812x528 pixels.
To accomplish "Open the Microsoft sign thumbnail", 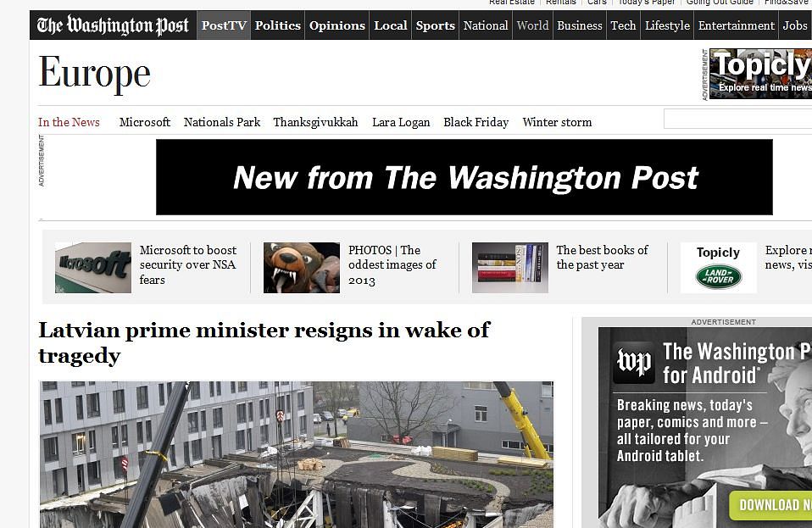I will coord(93,268).
